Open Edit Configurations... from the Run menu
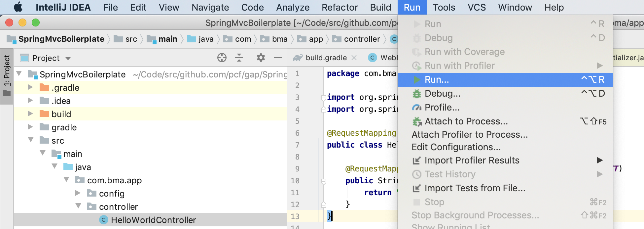The width and height of the screenshot is (644, 229). (505, 147)
